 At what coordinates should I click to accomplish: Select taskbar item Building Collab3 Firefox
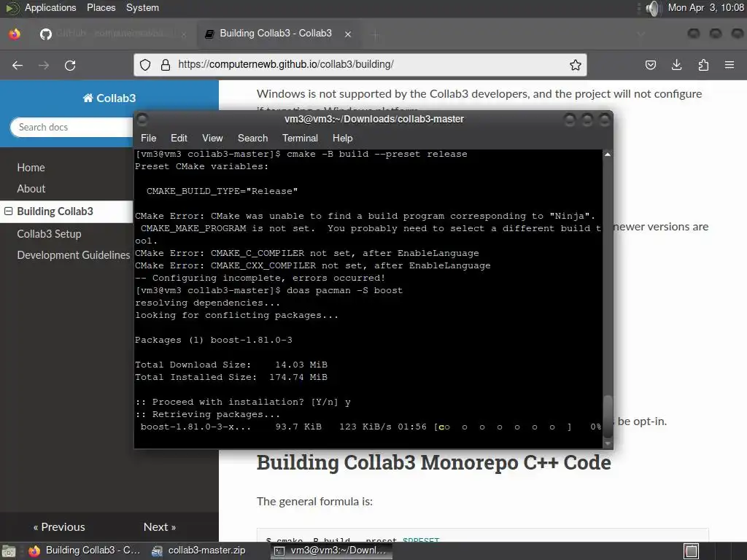coord(85,551)
